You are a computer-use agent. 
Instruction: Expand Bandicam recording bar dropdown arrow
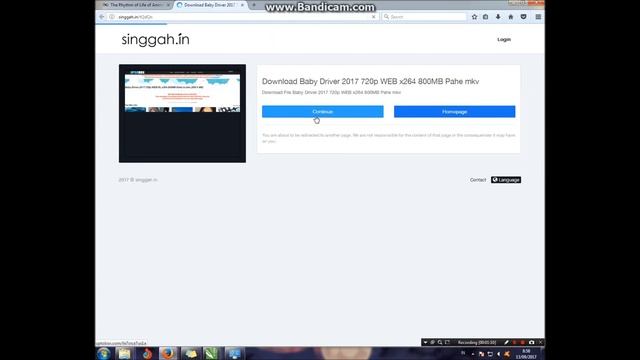[425, 342]
